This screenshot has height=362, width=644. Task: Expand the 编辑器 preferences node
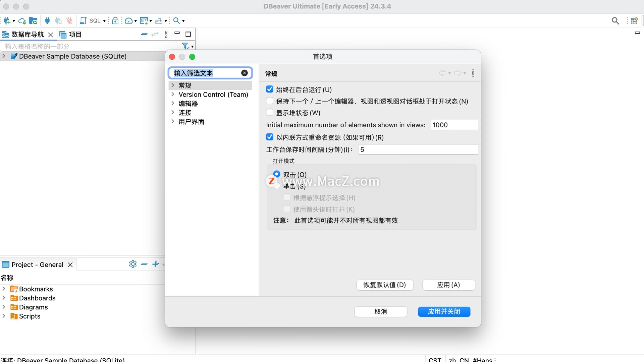click(x=173, y=103)
